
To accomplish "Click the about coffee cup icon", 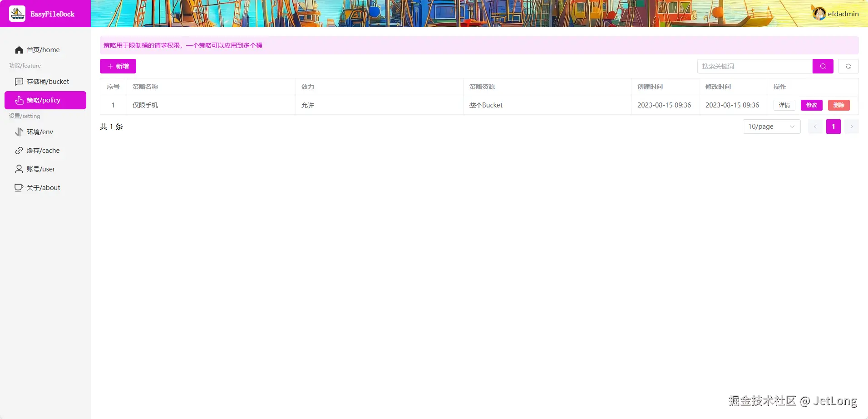I will pyautogui.click(x=19, y=188).
